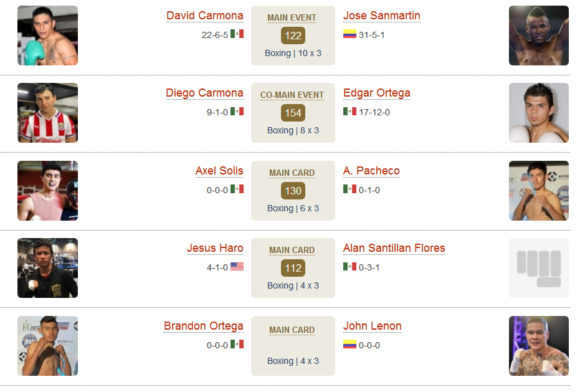Open Axel Solis fighter link
Screen dimensions: 585x392
(219, 171)
